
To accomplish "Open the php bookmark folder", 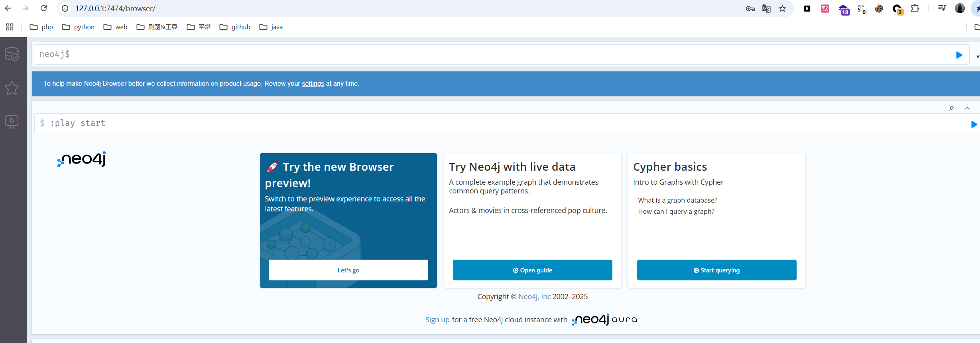I will point(41,27).
